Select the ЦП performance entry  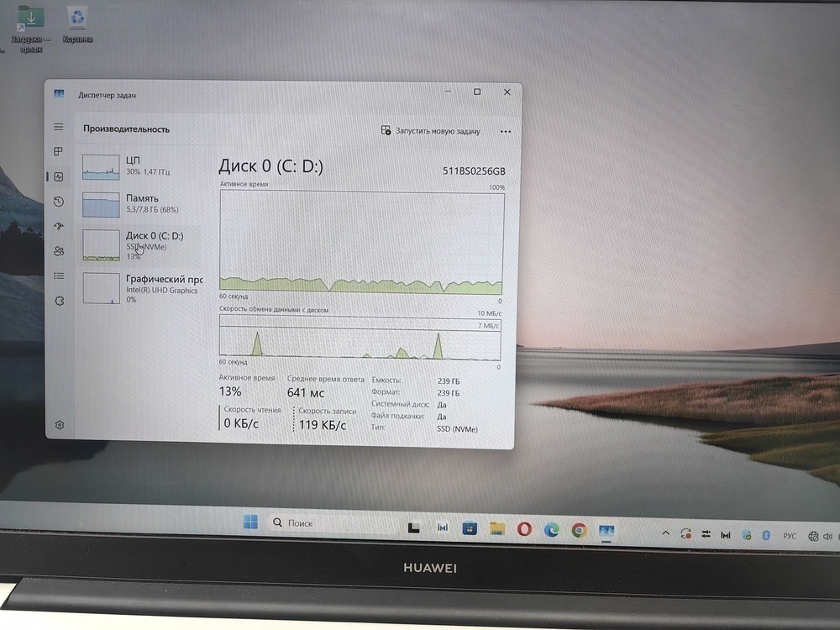coord(141,166)
